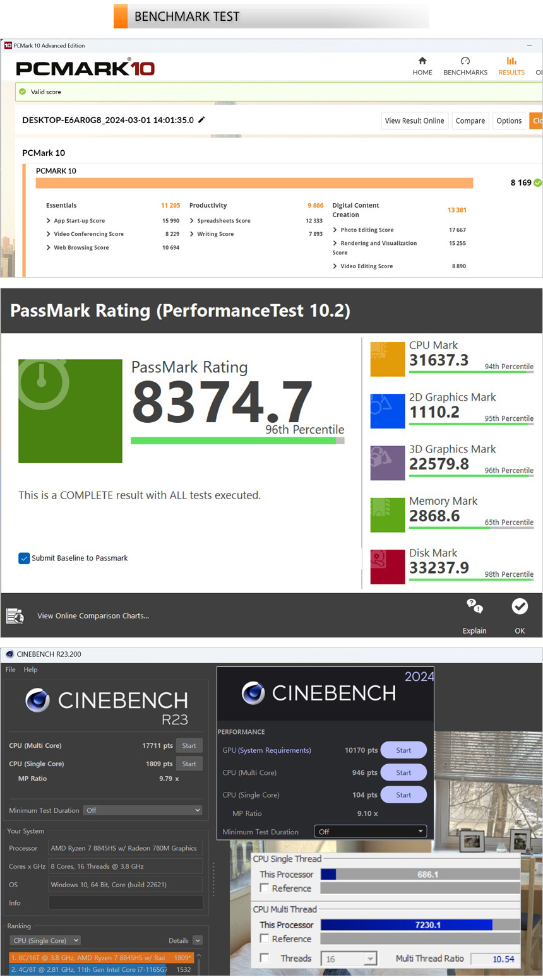Open Cinebench 2024 Minimum Test Duration dropdown

tap(371, 832)
